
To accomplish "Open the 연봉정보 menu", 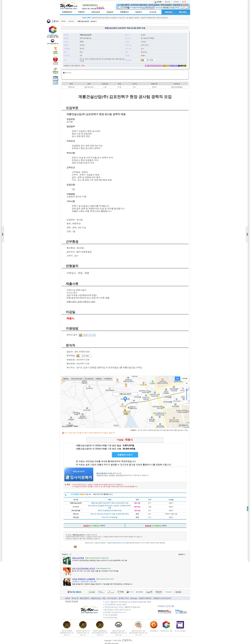I will (x=110, y=12).
